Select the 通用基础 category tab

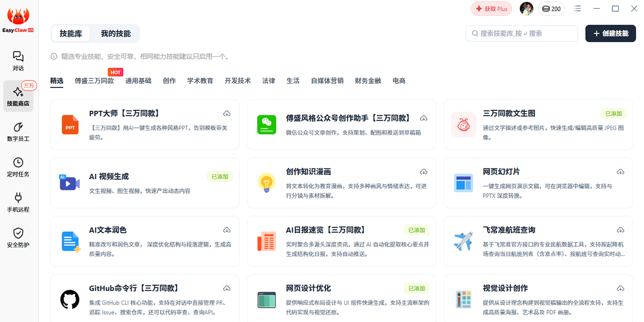138,81
